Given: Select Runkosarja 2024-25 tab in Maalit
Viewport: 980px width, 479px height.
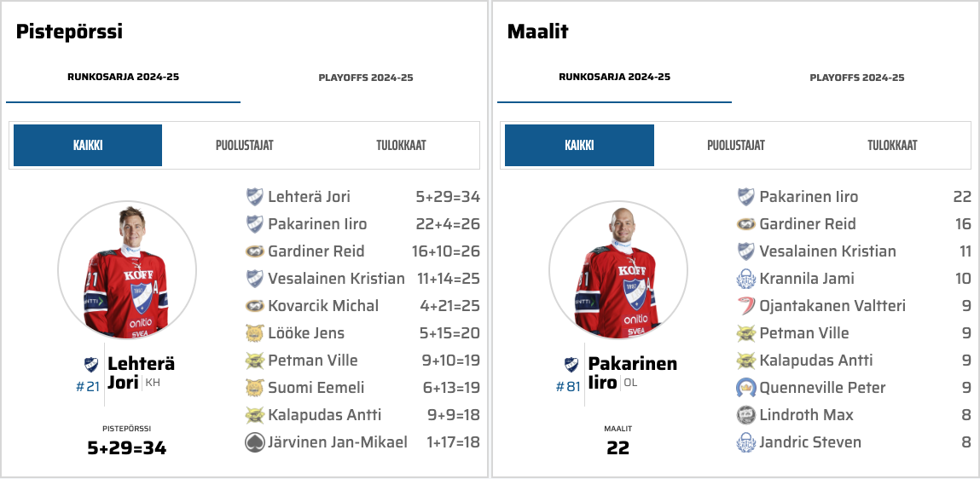Looking at the screenshot, I should tap(614, 78).
